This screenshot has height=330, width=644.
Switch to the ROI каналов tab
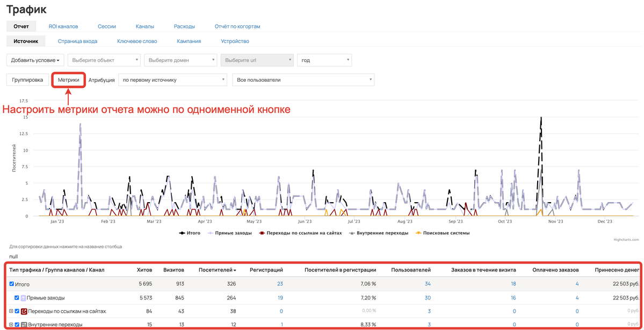pyautogui.click(x=63, y=26)
